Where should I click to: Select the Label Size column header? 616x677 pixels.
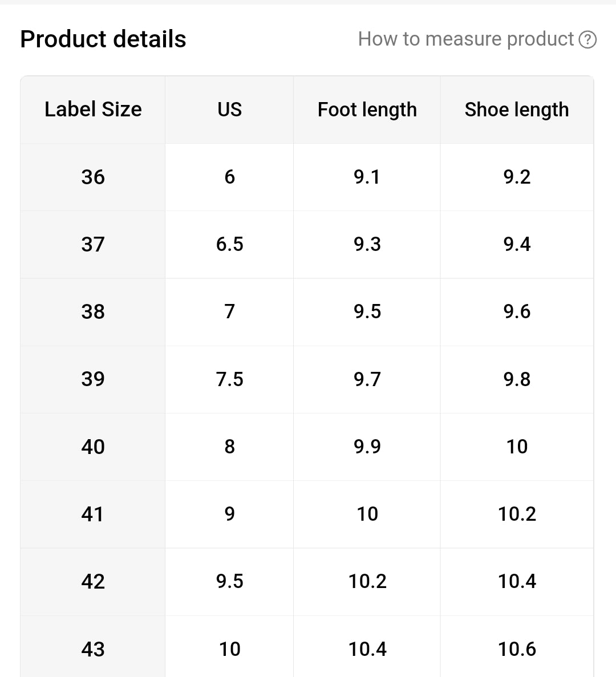tap(93, 109)
